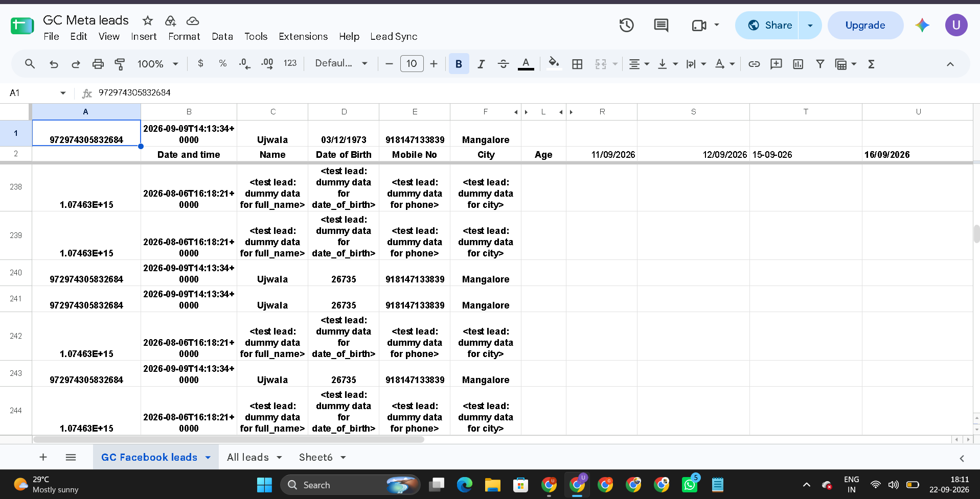Toggle Strikethrough formatting button
This screenshot has width=980, height=499.
(x=503, y=64)
